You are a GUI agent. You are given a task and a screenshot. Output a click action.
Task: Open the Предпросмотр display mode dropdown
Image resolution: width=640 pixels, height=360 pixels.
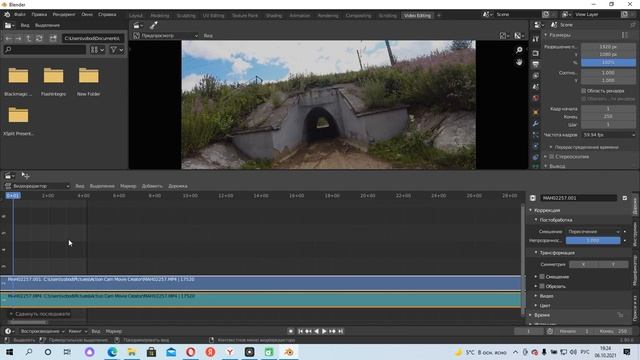[x=166, y=36]
